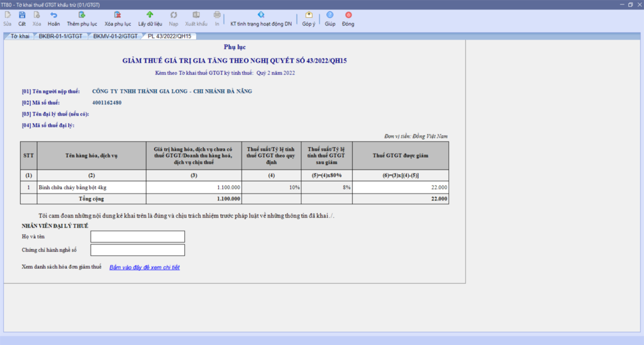The height and width of the screenshot is (345, 644).
Task: Click the Thuế GTGT được giảm column header
Action: click(x=401, y=156)
